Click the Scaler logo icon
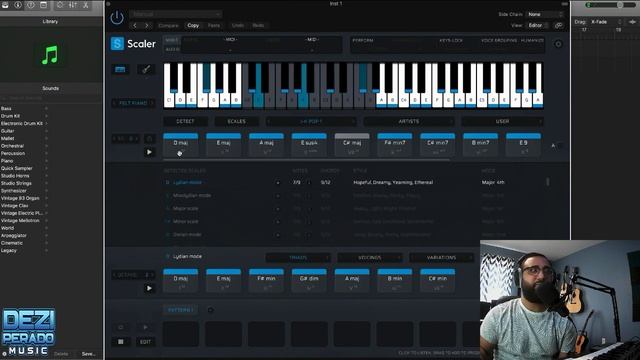 coord(117,43)
